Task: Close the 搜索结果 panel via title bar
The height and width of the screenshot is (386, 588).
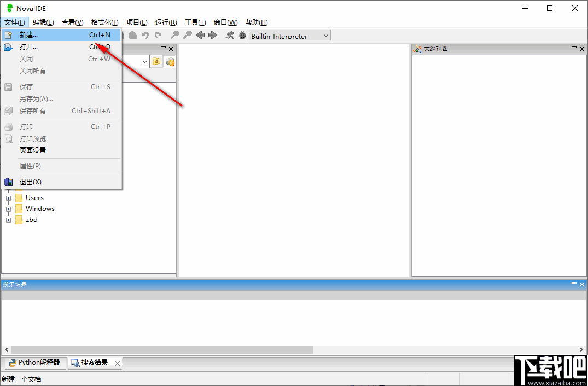Action: pyautogui.click(x=582, y=284)
